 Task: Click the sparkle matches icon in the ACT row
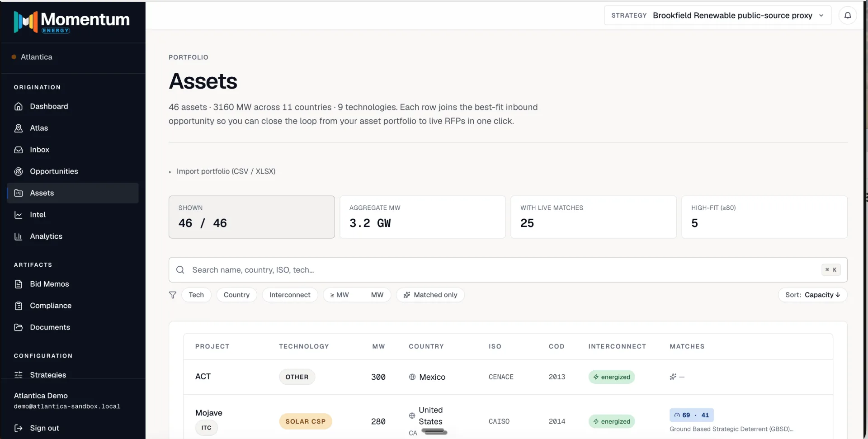click(x=673, y=377)
